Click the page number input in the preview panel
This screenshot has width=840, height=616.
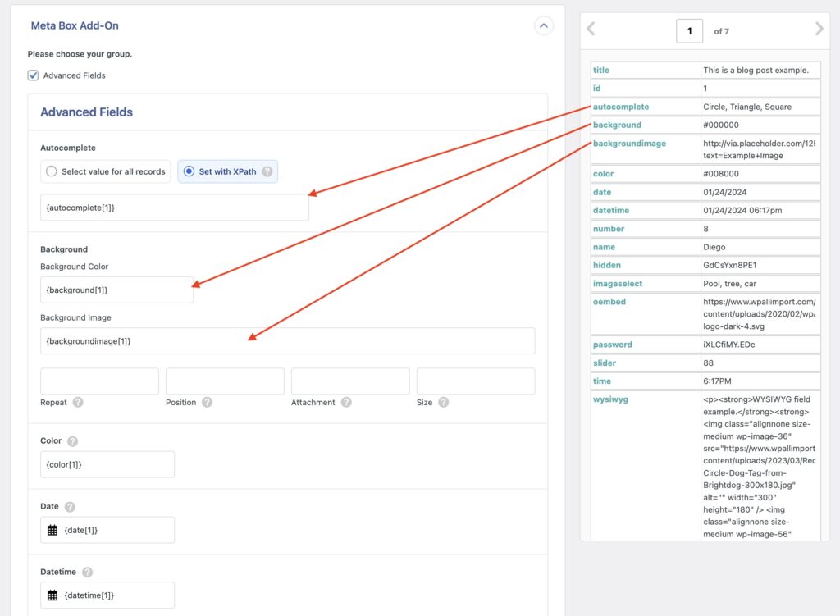coord(690,30)
